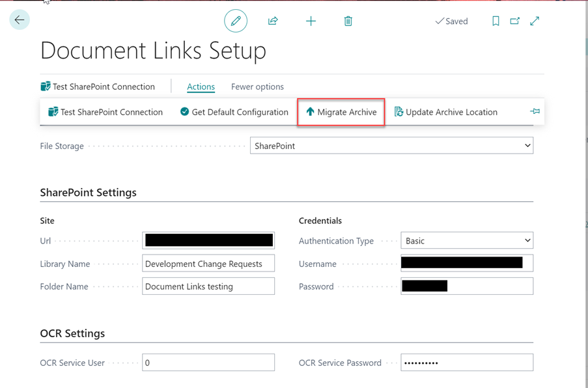Bookmark this page using the bookmark icon

[496, 20]
